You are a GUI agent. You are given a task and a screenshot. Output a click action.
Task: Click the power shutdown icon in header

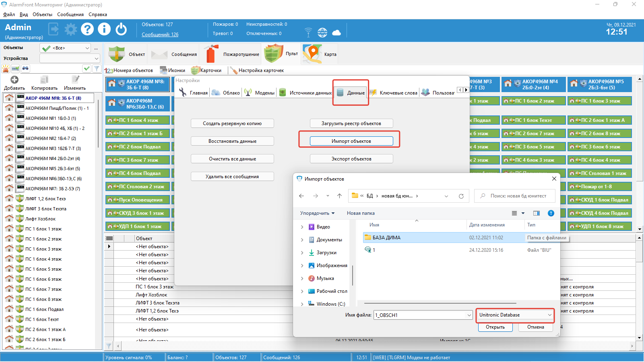tap(121, 29)
